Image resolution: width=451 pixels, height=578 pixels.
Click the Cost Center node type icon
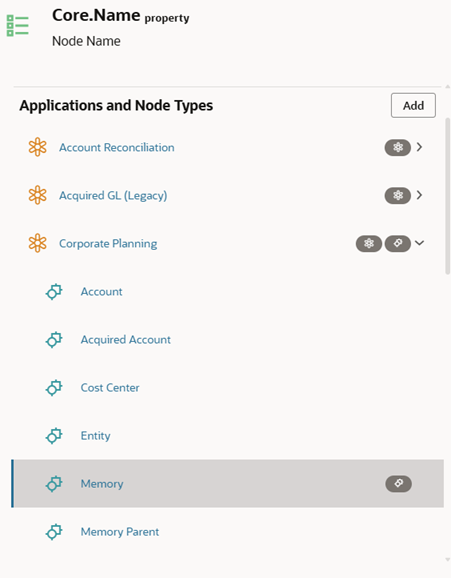(54, 388)
